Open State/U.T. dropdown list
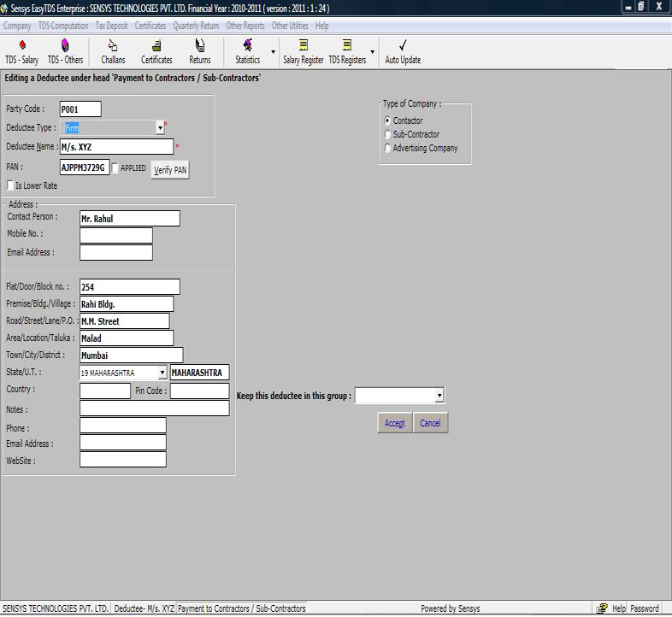 [162, 373]
